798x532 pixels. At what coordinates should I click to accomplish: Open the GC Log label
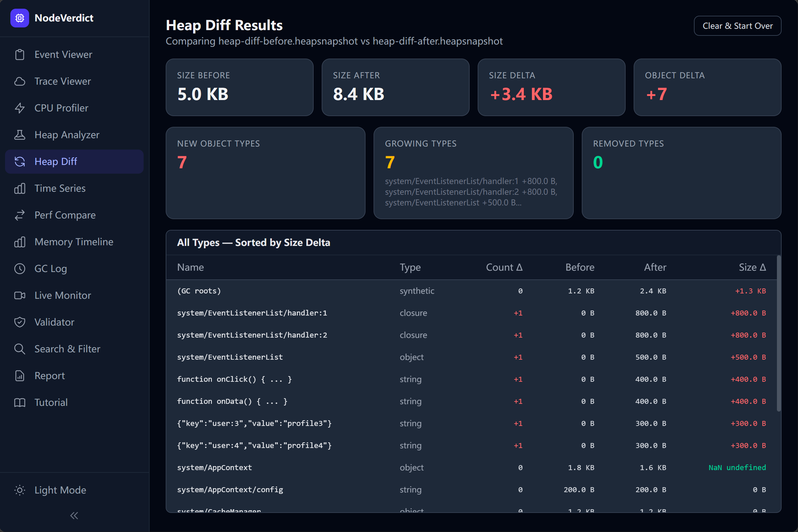point(51,269)
